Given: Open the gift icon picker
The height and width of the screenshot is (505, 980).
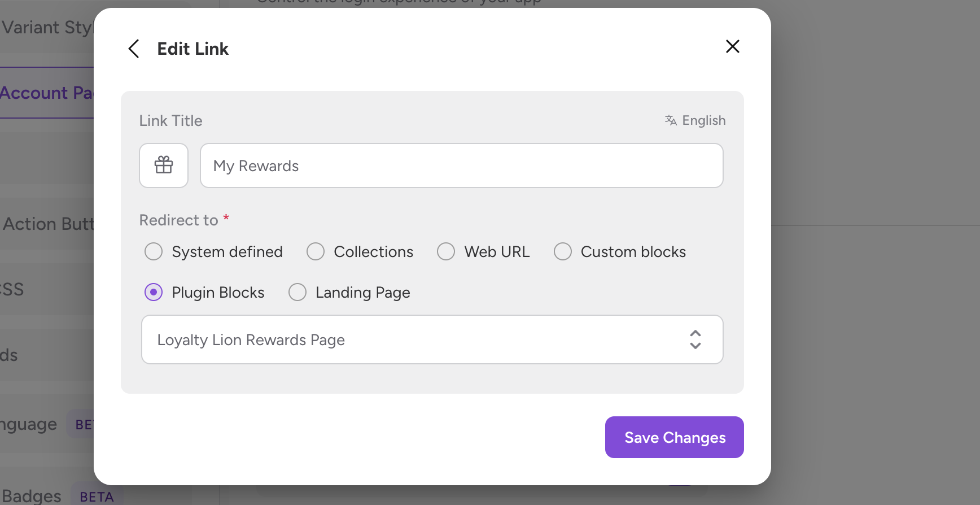Looking at the screenshot, I should tap(164, 165).
